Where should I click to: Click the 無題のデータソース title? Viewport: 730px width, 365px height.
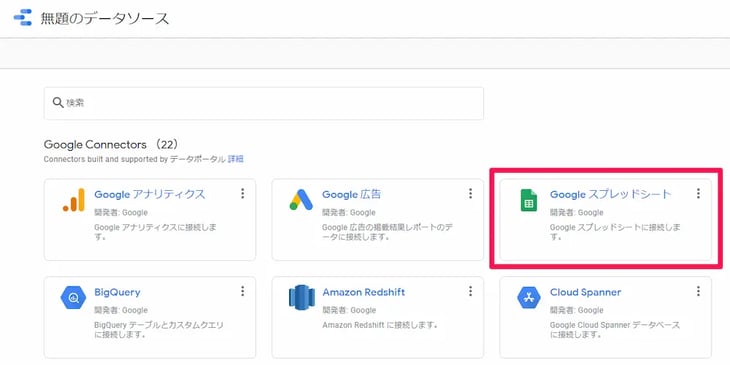pyautogui.click(x=105, y=19)
